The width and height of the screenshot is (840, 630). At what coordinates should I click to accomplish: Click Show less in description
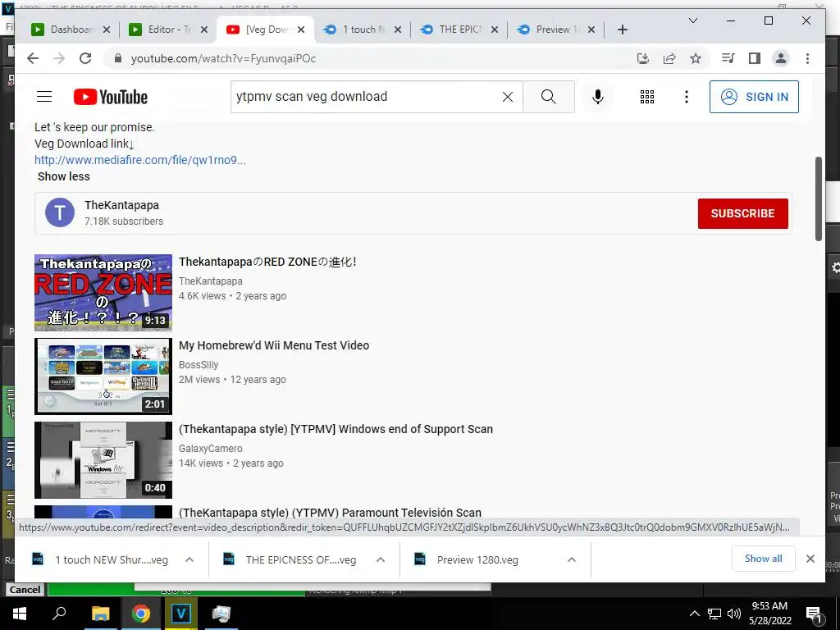[x=64, y=176]
